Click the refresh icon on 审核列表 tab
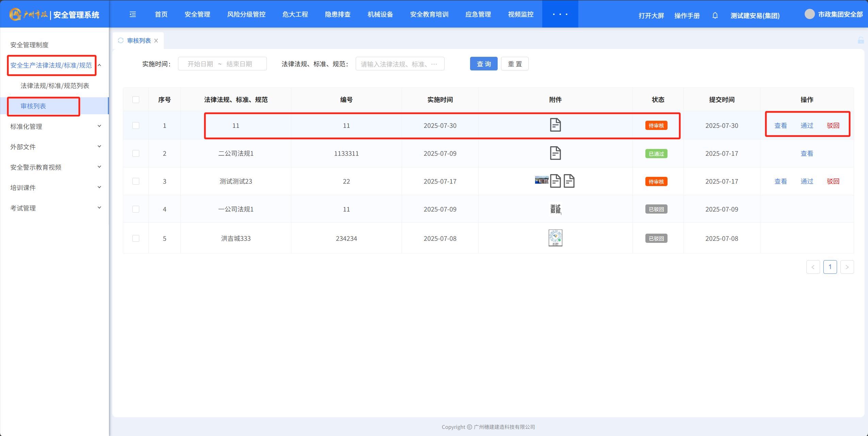Viewport: 868px width, 436px height. click(121, 40)
